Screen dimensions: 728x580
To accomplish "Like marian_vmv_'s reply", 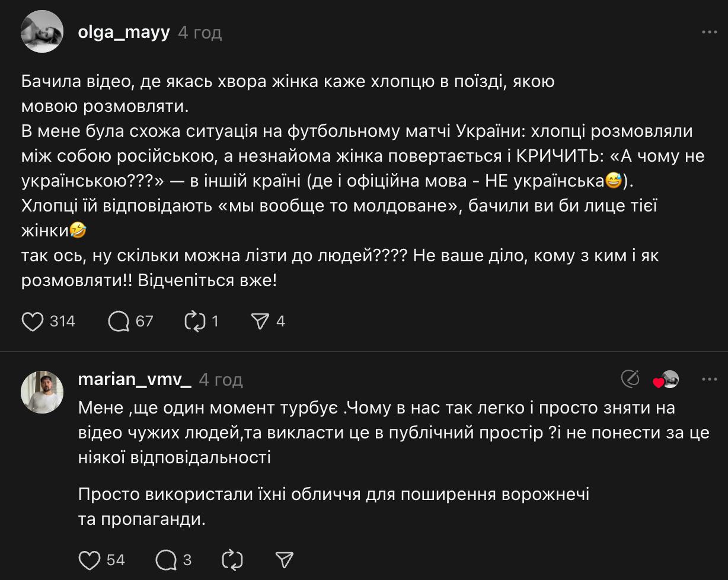I will coord(90,559).
